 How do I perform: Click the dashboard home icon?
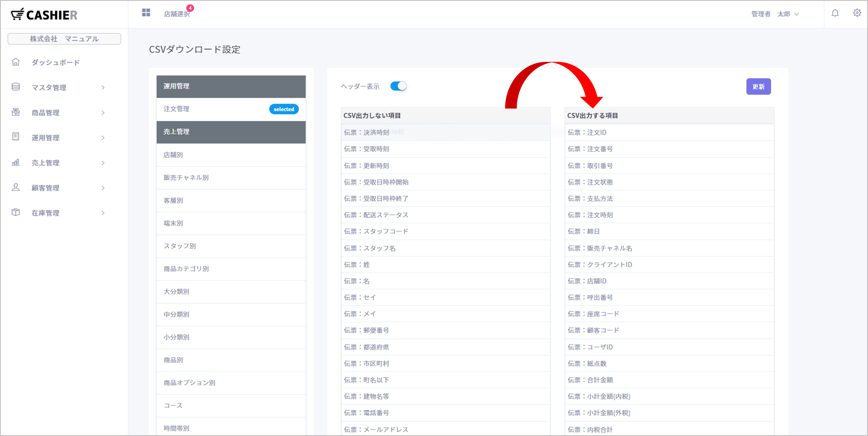tap(16, 62)
